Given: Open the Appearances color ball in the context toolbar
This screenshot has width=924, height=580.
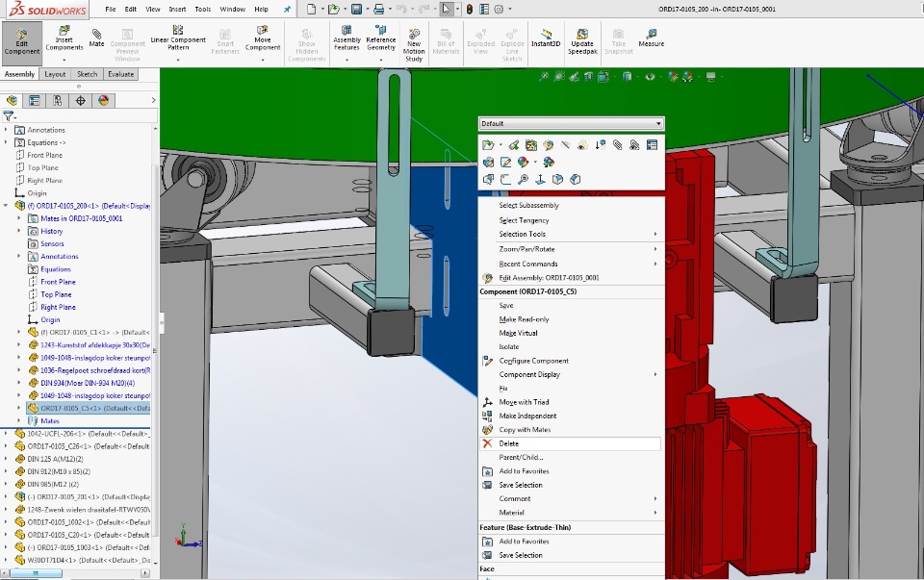Looking at the screenshot, I should click(523, 162).
